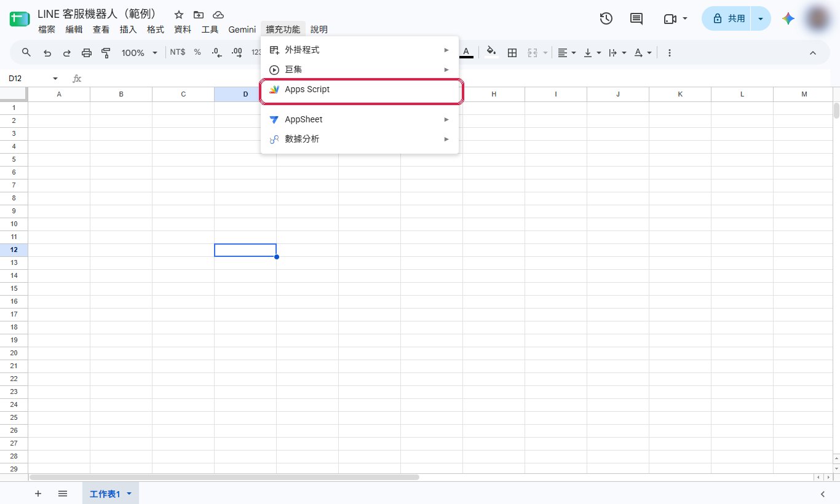Open the 說明 help menu
This screenshot has height=504, width=840.
(319, 30)
